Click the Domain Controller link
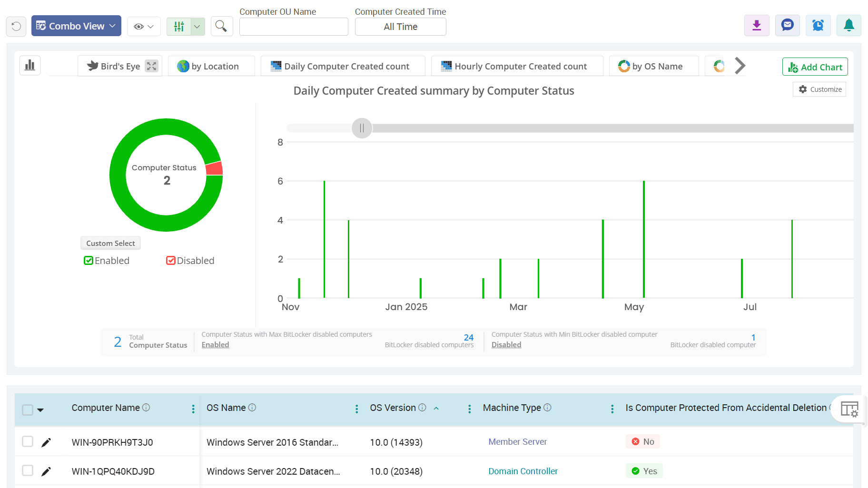The height and width of the screenshot is (488, 868). [x=523, y=471]
